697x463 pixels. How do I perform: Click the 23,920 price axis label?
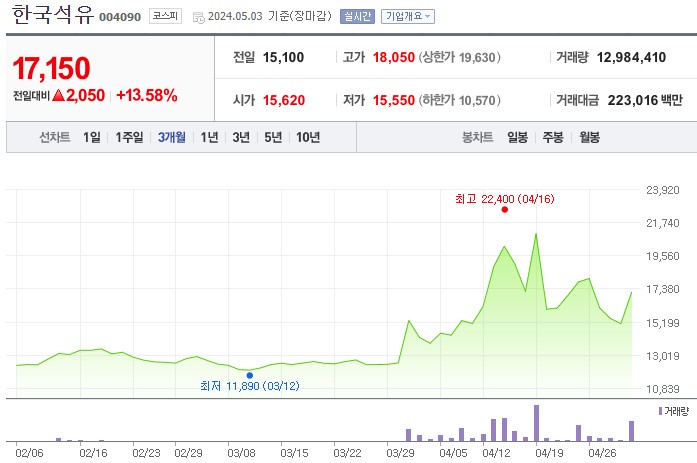662,190
